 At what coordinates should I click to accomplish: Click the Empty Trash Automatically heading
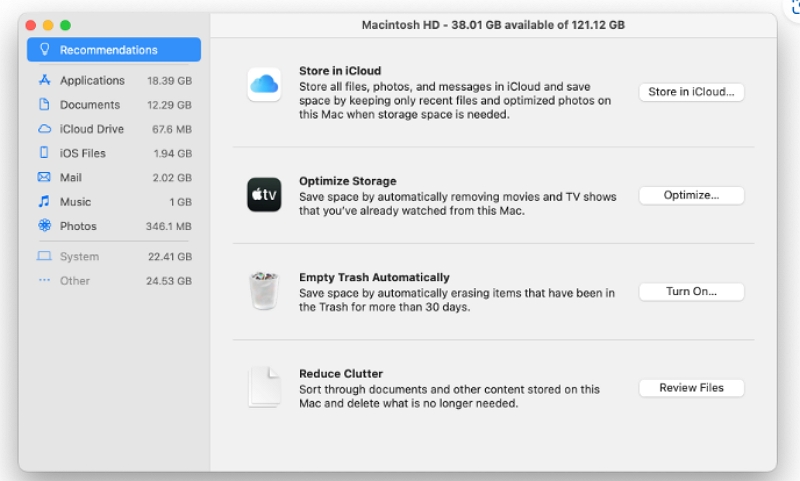click(374, 277)
